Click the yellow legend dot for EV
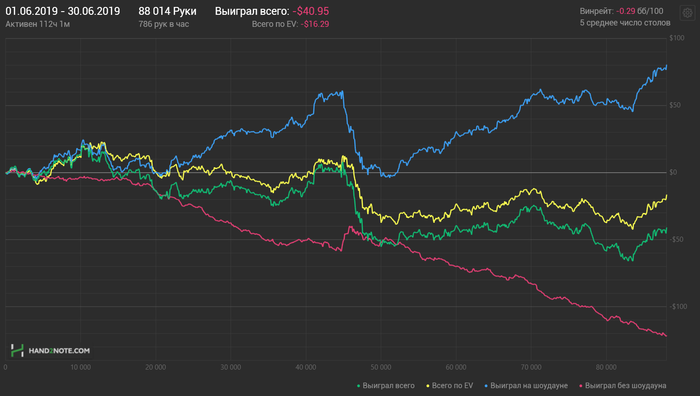This screenshot has height=396, width=700. click(428, 386)
